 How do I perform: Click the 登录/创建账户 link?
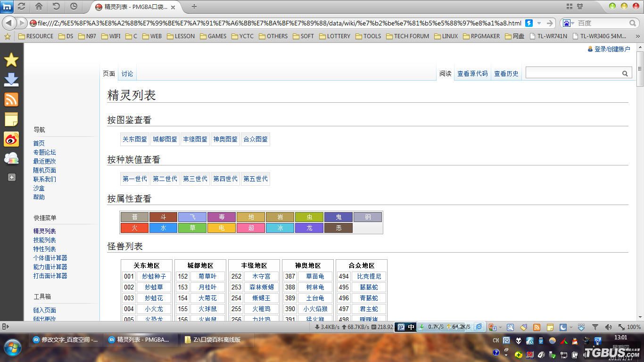tap(612, 49)
